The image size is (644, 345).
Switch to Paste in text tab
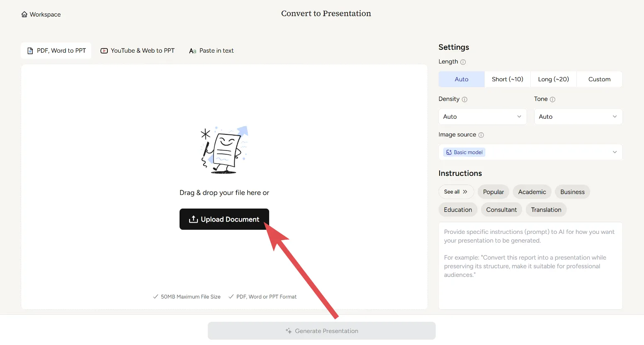(x=211, y=51)
